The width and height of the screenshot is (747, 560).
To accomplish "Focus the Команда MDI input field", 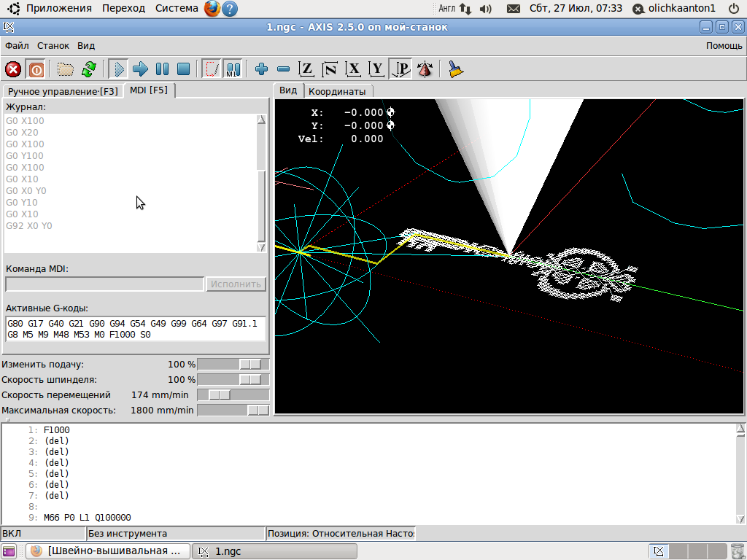I will point(105,284).
